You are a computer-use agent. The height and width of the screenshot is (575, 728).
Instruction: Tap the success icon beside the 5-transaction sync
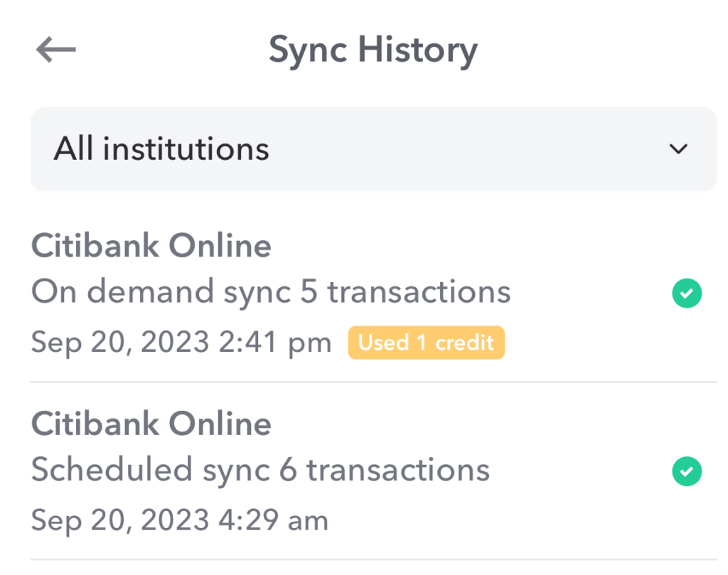click(x=687, y=292)
